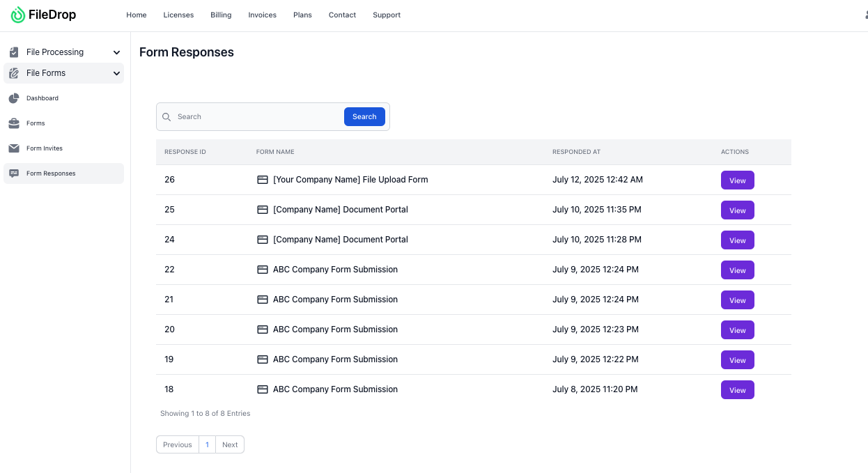The image size is (868, 473).
Task: Collapse the File Forms chevron
Action: click(116, 73)
